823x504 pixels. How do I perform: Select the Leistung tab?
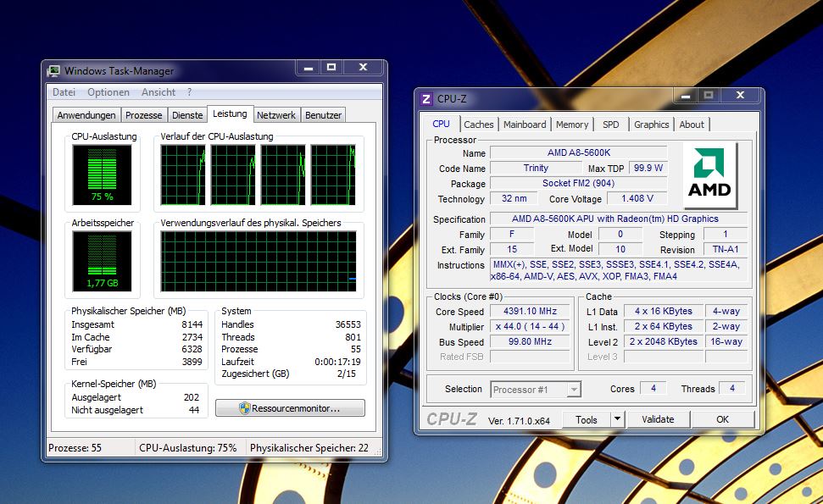click(x=230, y=114)
